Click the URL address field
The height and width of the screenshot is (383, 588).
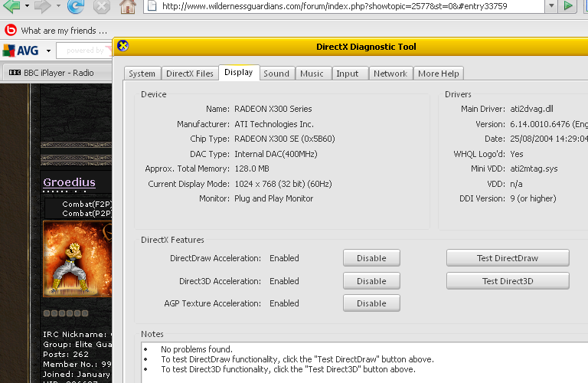pyautogui.click(x=344, y=6)
